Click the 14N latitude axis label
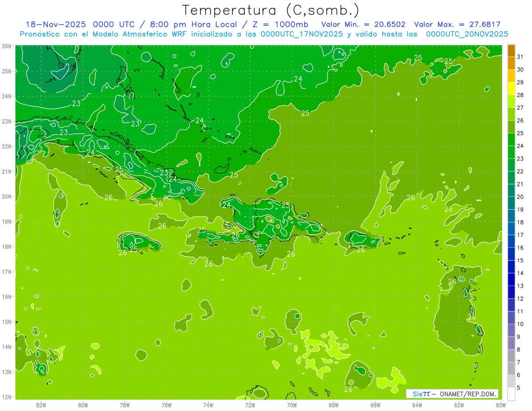The width and height of the screenshot is (532, 411). [7, 347]
